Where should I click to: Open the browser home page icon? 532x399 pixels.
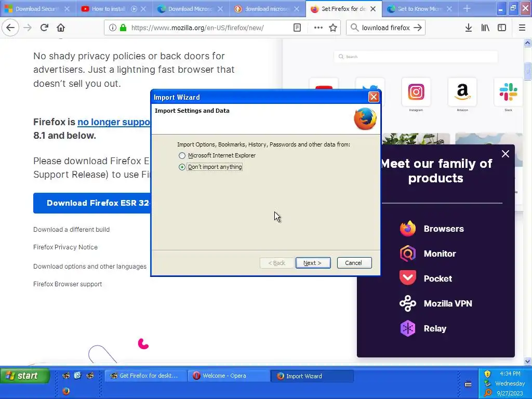click(61, 28)
